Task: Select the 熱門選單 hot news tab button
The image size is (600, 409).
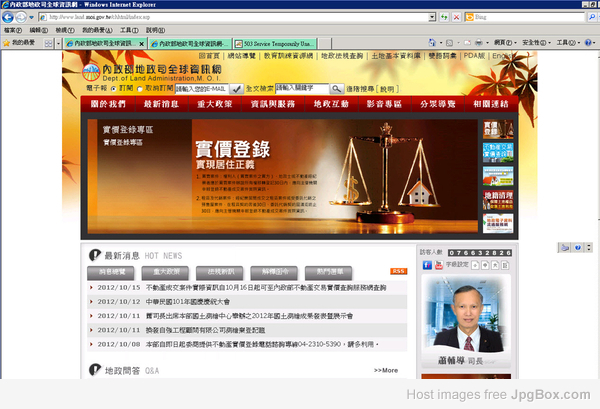Action: point(328,272)
